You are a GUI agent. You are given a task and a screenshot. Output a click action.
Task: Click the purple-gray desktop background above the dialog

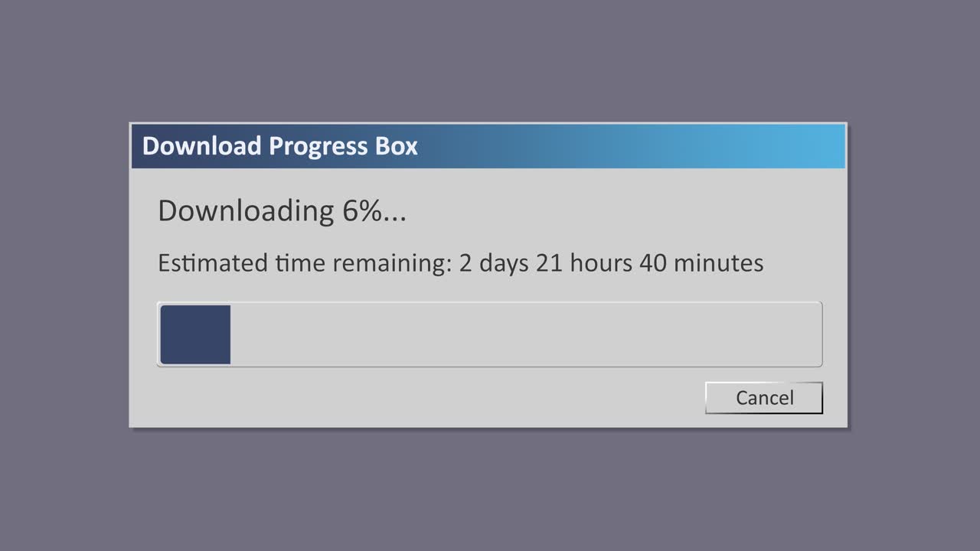tap(490, 61)
